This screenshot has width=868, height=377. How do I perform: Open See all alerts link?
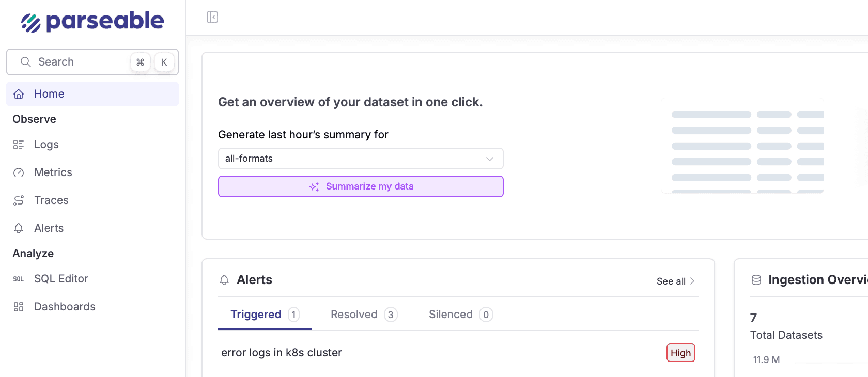pyautogui.click(x=670, y=281)
